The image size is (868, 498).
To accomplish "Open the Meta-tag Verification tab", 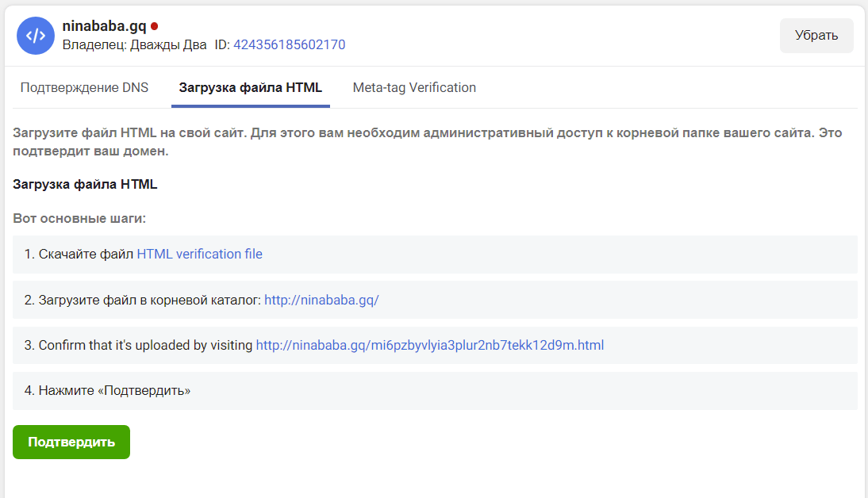I will point(414,88).
